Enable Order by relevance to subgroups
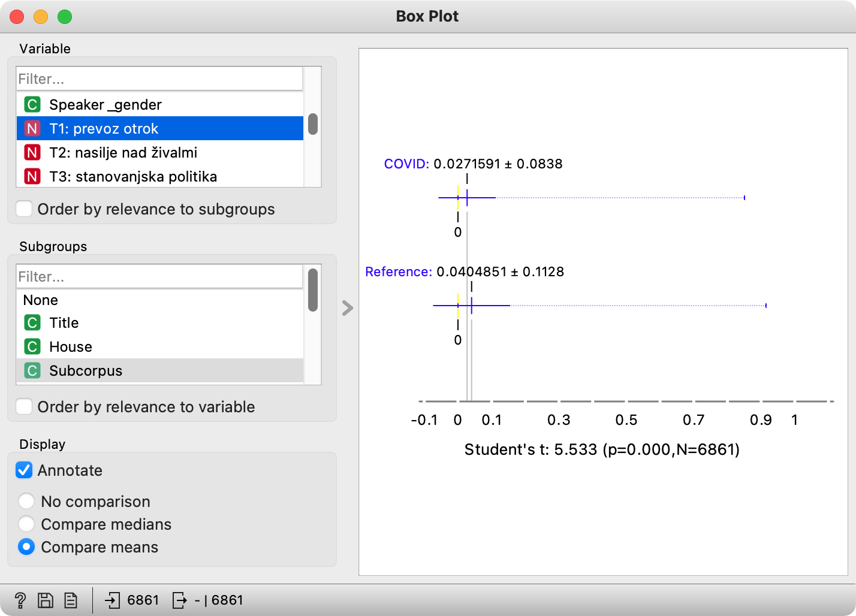The width and height of the screenshot is (856, 616). coord(25,209)
